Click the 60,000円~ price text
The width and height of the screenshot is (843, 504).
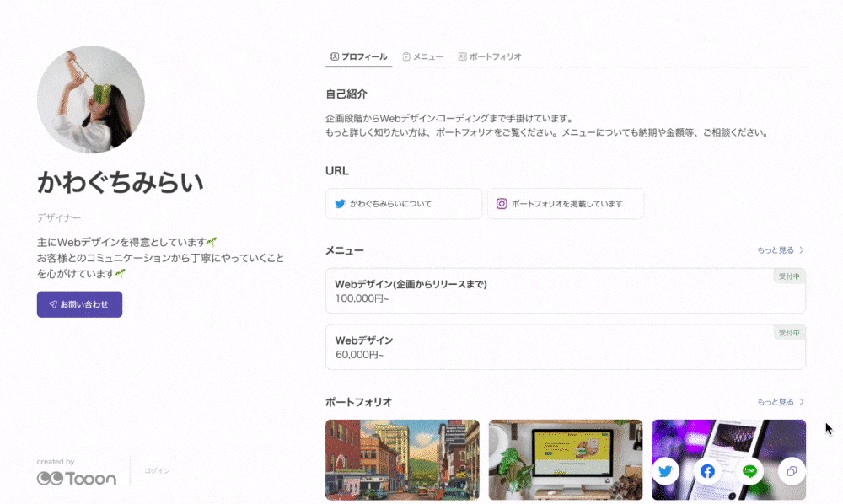(359, 355)
